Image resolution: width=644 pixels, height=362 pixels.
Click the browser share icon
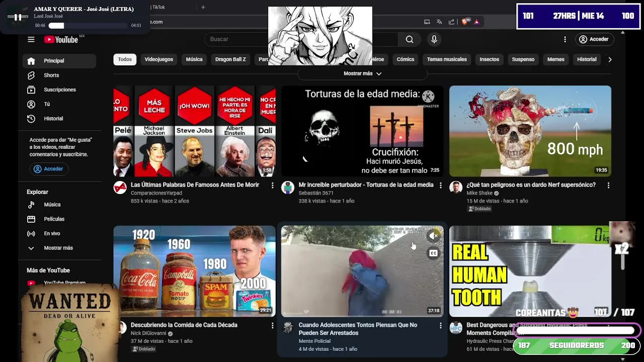pos(451,22)
